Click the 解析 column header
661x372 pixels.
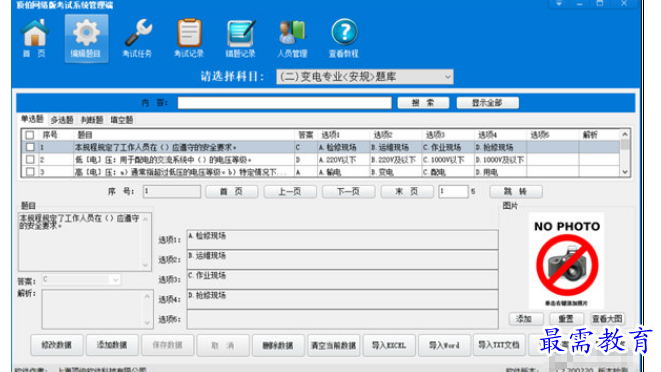590,135
